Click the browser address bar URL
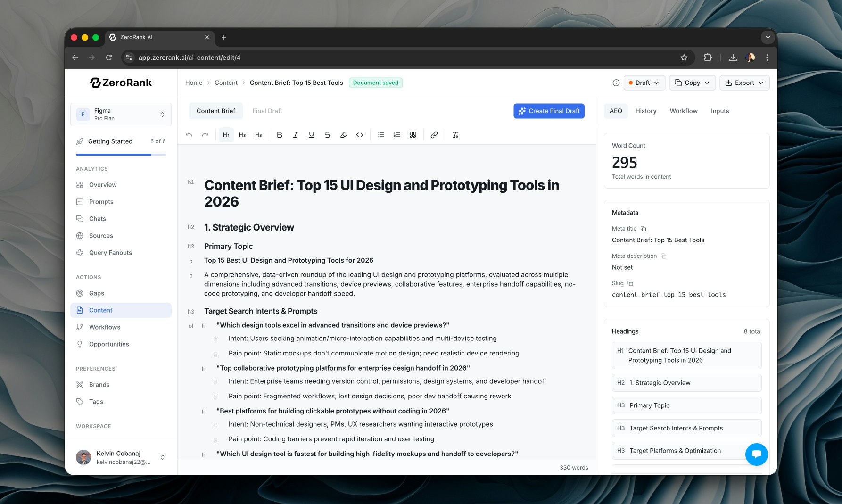This screenshot has height=504, width=842. 190,58
